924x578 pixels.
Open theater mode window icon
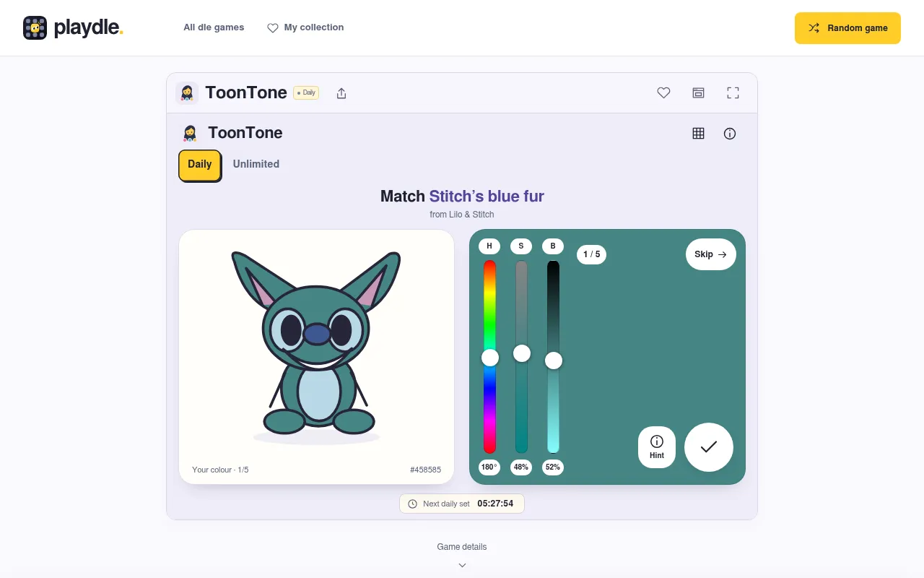pos(698,92)
